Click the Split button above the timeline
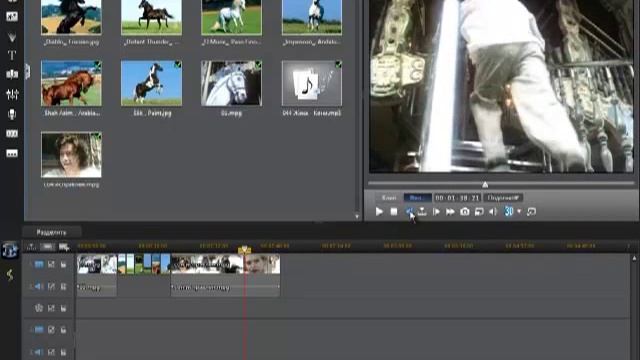640x360 pixels. point(51,232)
